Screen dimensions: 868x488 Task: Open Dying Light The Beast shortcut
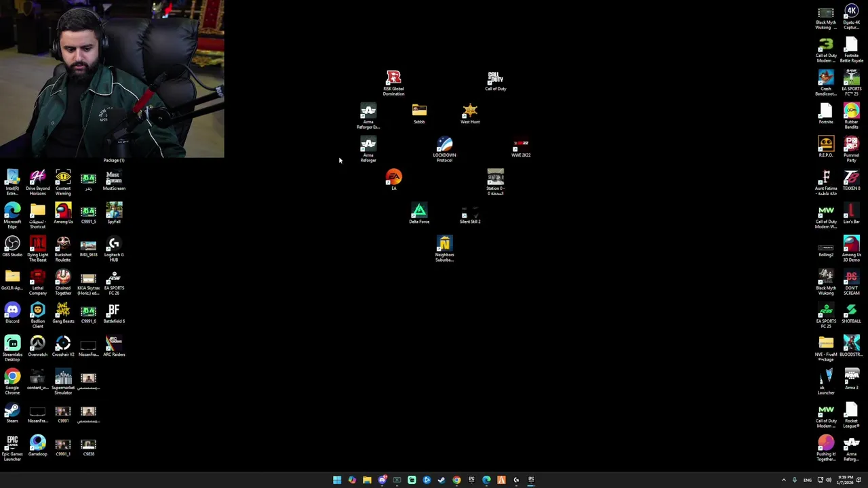coord(37,249)
